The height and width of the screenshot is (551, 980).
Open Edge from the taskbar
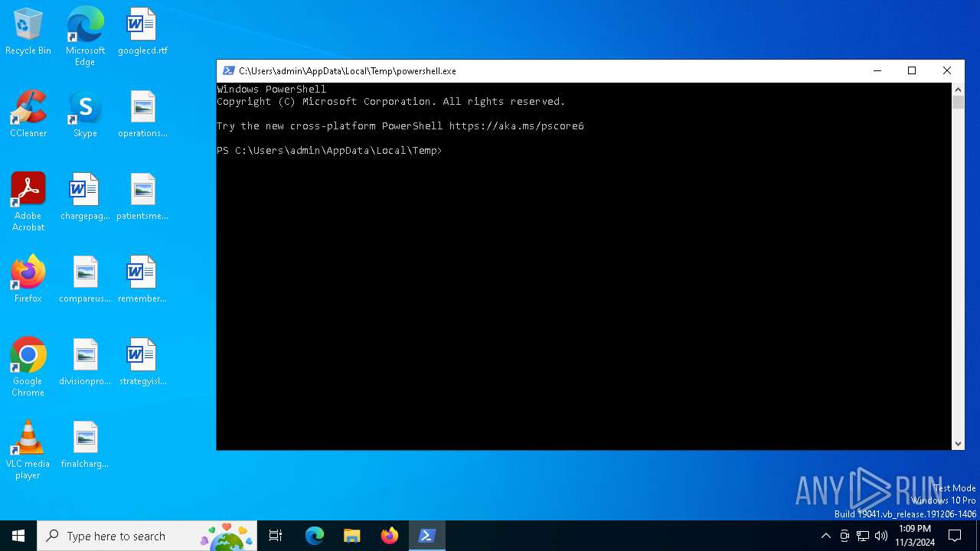315,536
